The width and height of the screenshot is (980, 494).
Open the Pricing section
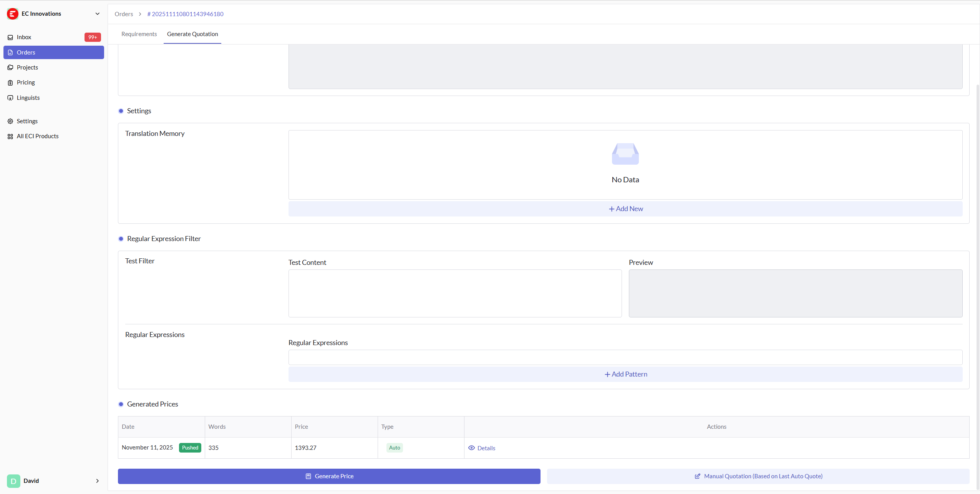(26, 83)
